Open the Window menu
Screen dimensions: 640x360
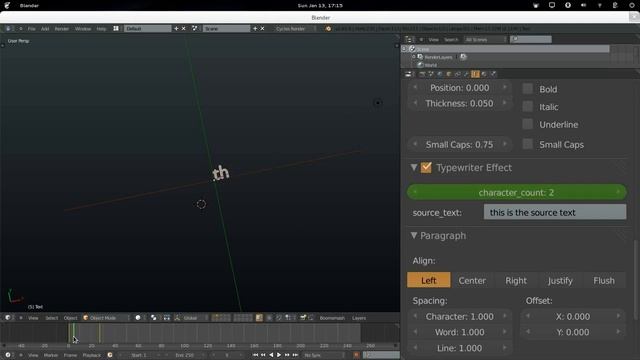click(x=83, y=29)
